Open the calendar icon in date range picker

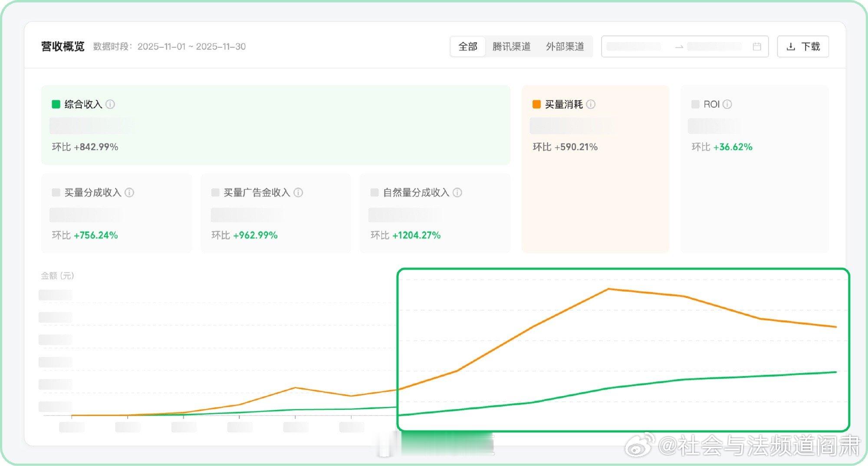tap(757, 46)
